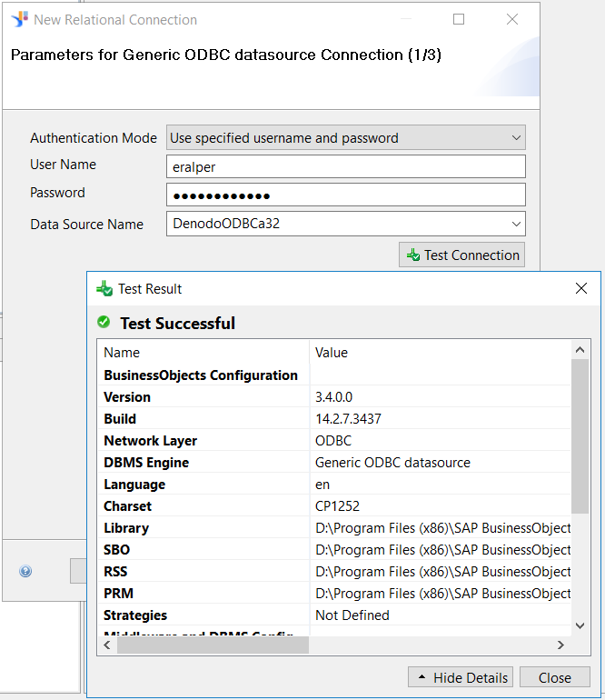Click the SBO path value
The image size is (605, 700).
[443, 550]
